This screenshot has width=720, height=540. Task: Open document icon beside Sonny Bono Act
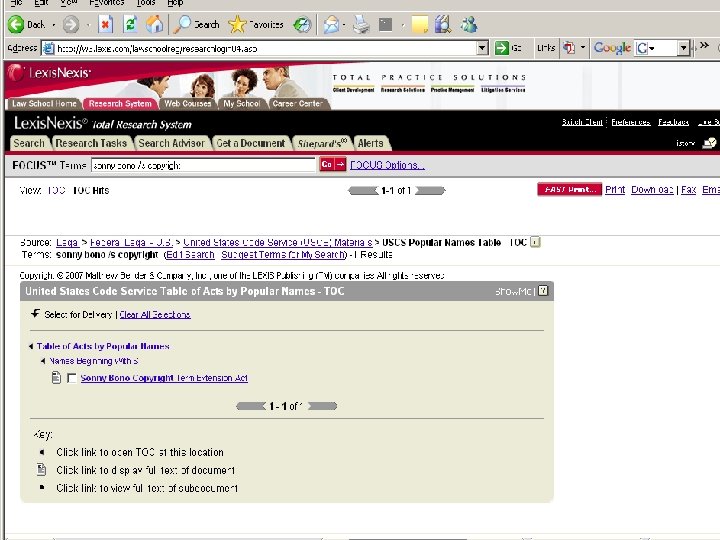coord(56,378)
